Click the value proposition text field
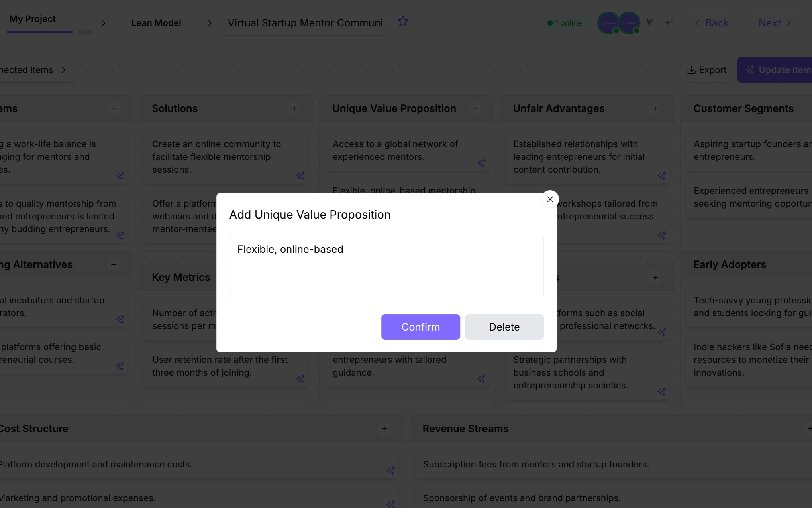The image size is (812, 508). tap(386, 266)
